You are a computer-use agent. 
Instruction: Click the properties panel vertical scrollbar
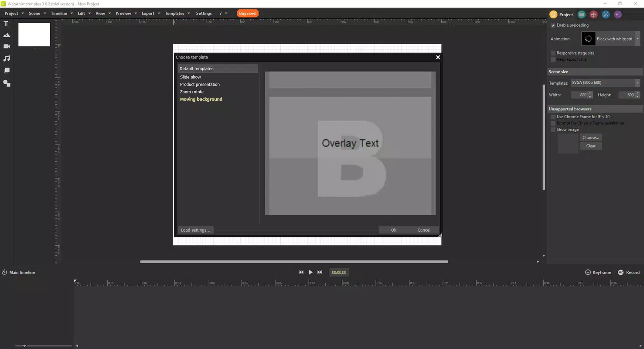tap(544, 137)
